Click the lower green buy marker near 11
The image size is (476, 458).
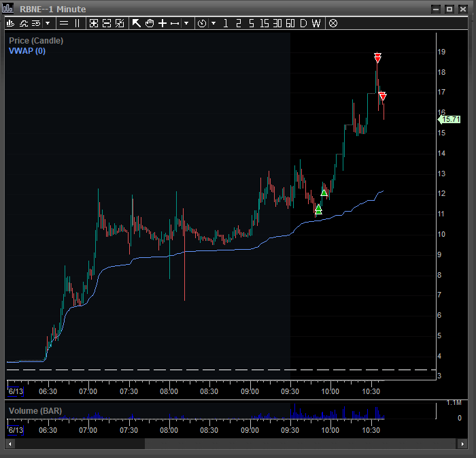(318, 209)
